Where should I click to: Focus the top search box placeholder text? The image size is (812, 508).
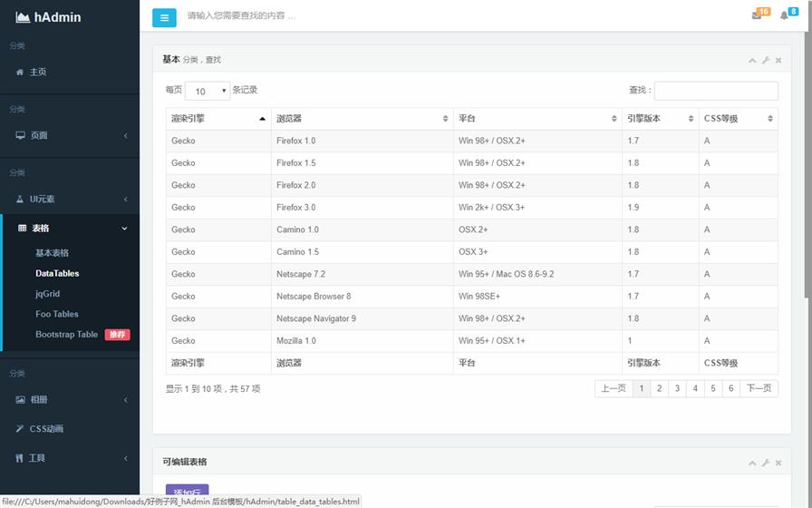[241, 15]
